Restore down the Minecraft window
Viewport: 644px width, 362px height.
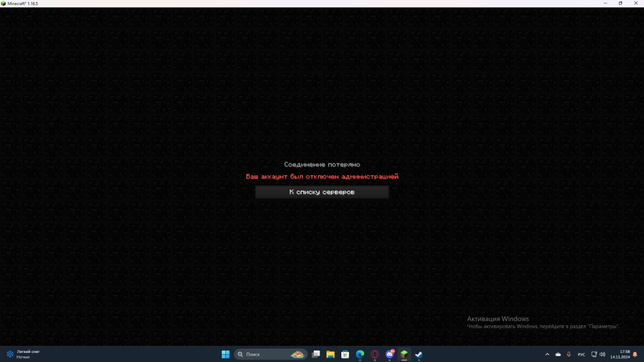[620, 3]
